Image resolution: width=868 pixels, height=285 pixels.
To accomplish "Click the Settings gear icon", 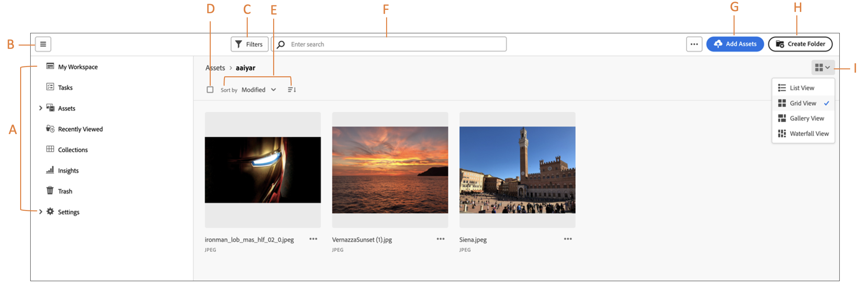I will [50, 212].
